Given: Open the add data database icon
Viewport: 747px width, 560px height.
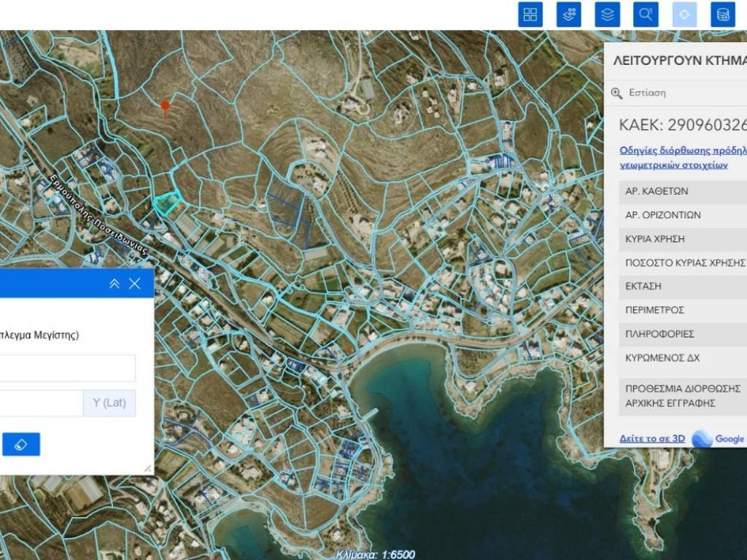Looking at the screenshot, I should click(x=722, y=15).
